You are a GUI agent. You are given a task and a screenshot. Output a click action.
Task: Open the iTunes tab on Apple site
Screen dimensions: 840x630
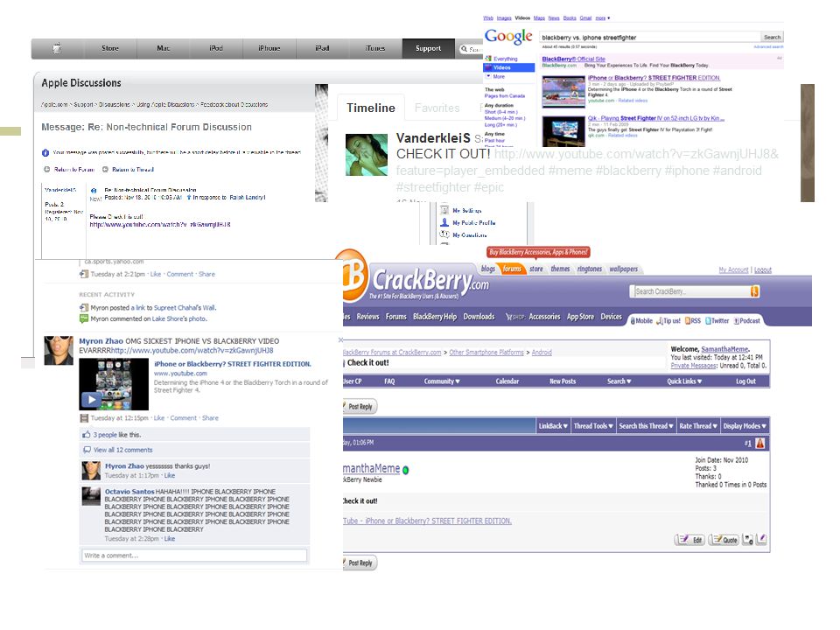coord(375,48)
